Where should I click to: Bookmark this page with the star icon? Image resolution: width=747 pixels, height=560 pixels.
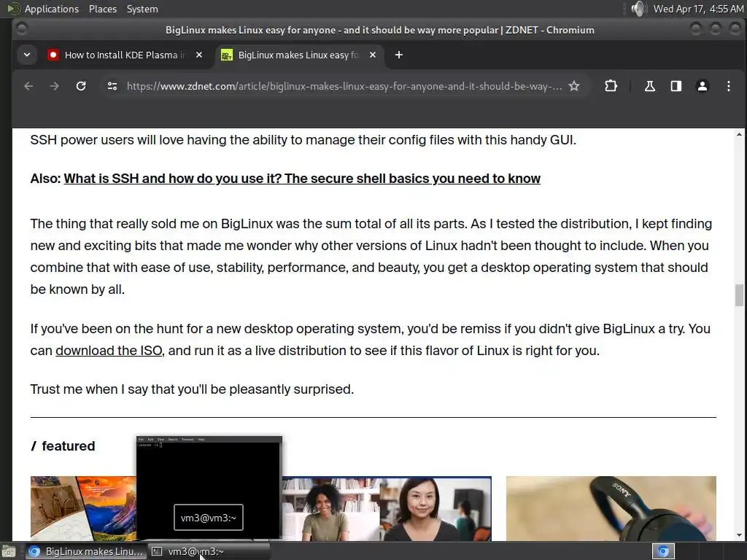click(574, 86)
